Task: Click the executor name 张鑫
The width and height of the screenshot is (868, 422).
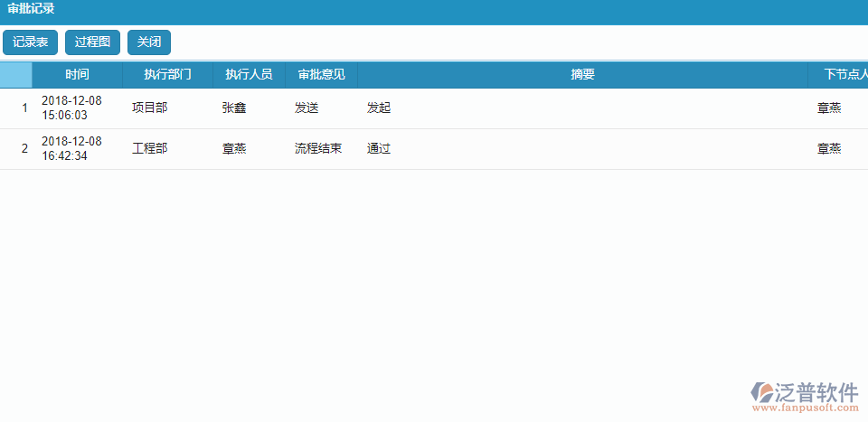Action: click(234, 108)
